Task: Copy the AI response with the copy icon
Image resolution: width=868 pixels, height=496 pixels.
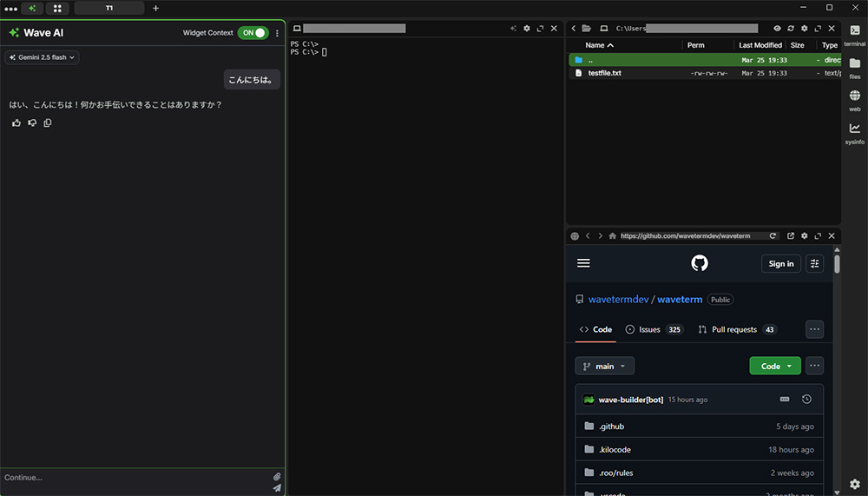Action: coord(48,123)
